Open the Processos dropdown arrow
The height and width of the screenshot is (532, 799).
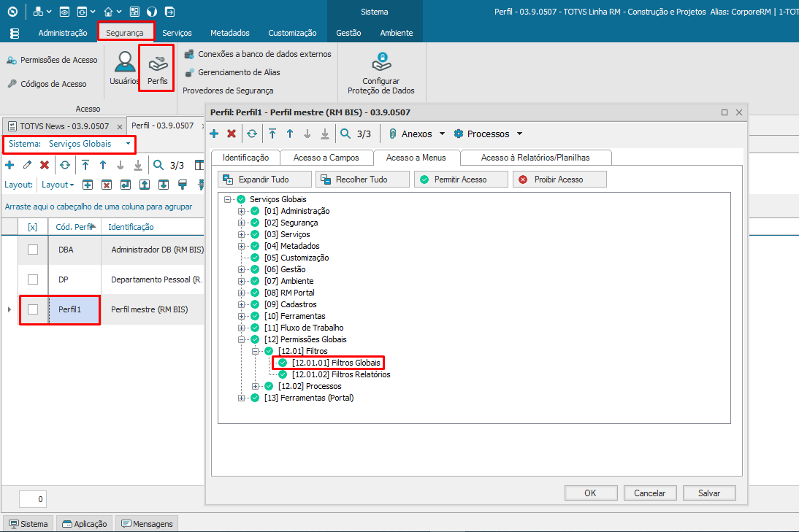click(520, 134)
